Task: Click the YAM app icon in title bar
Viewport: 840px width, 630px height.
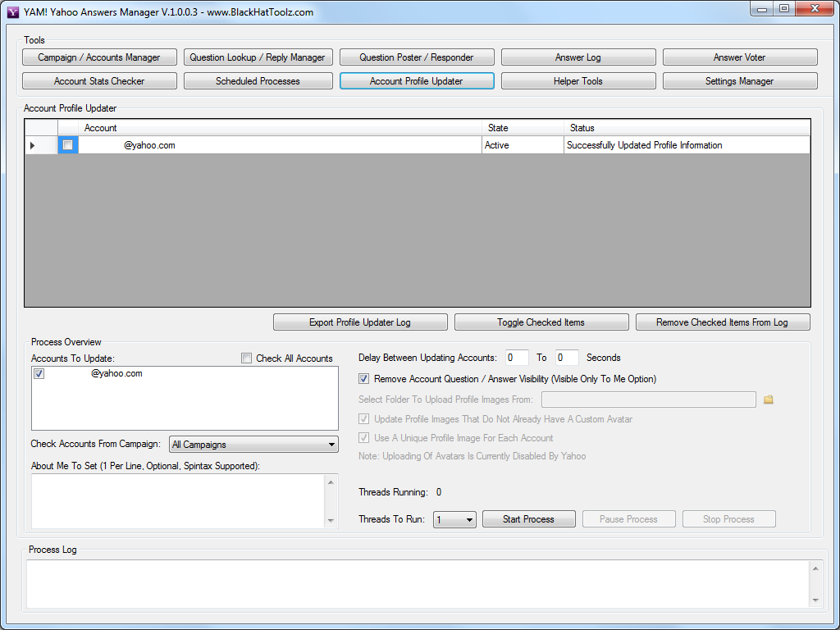Action: 13,11
